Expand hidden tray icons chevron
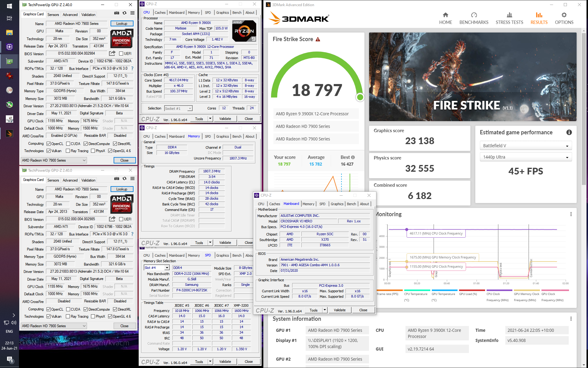The height and width of the screenshot is (368, 588). (13, 315)
